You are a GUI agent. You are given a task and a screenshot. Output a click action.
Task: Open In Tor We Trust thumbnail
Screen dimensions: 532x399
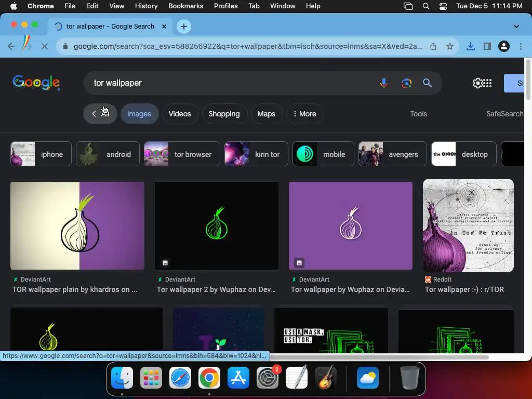[468, 225]
